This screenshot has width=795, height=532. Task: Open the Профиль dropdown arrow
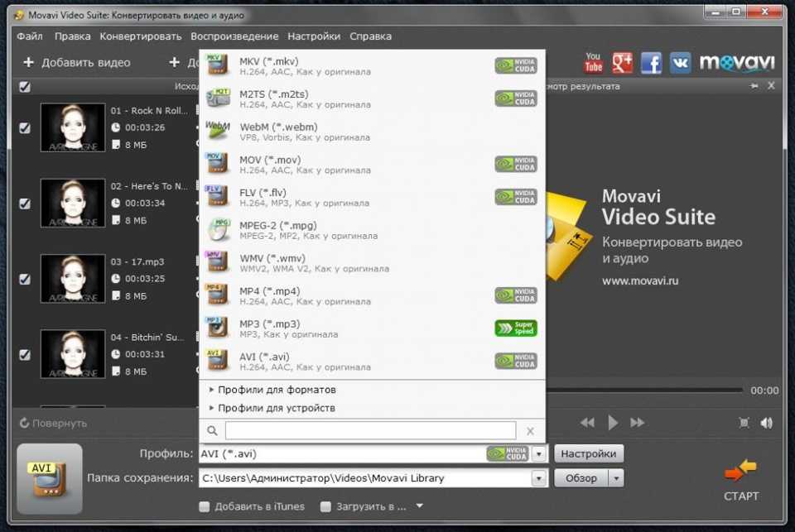[x=539, y=453]
